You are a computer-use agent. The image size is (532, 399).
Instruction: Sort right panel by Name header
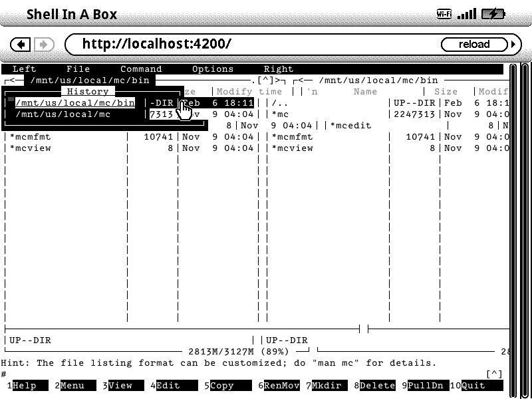pos(365,92)
